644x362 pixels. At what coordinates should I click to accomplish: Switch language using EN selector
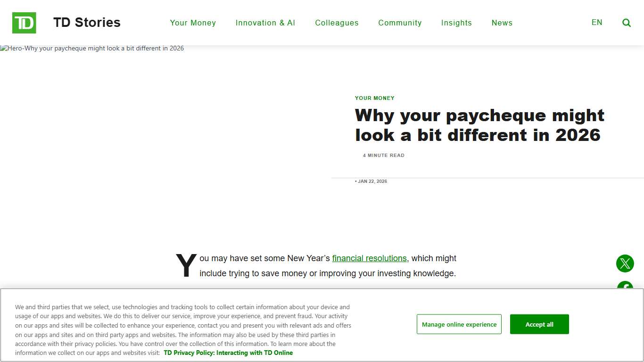click(597, 22)
